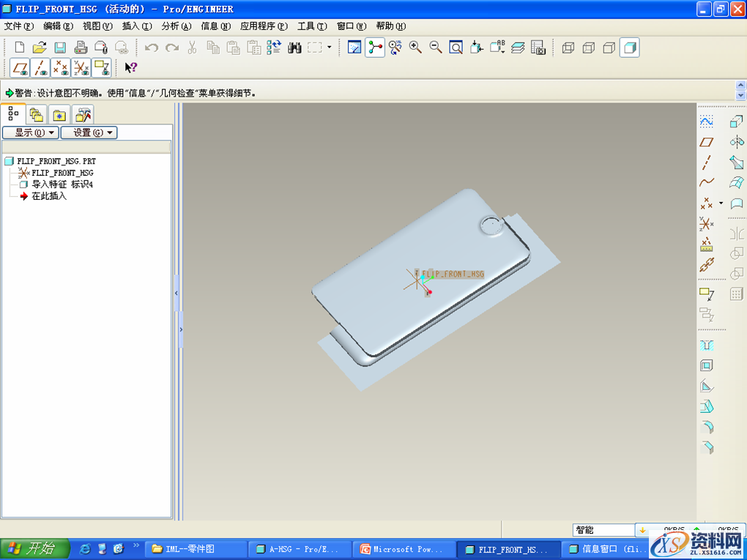The image size is (747, 560).
Task: Open the 设置 dropdown in model tree
Action: tap(89, 132)
